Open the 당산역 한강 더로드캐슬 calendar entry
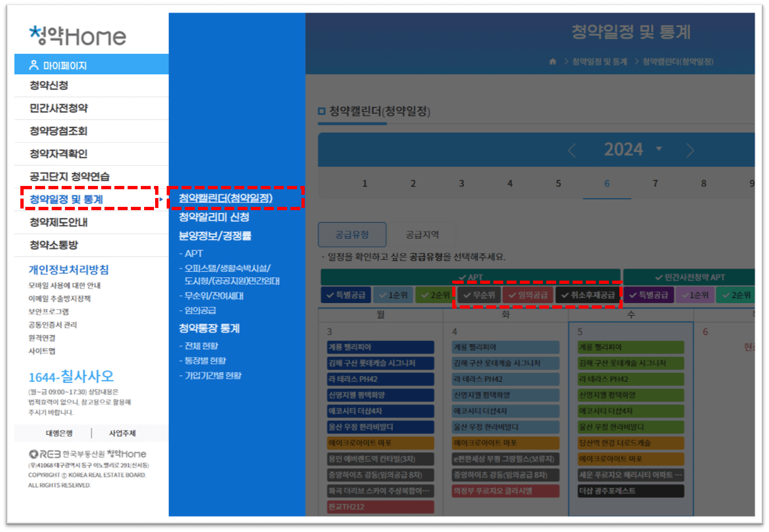This screenshot has height=532, width=769. [629, 443]
